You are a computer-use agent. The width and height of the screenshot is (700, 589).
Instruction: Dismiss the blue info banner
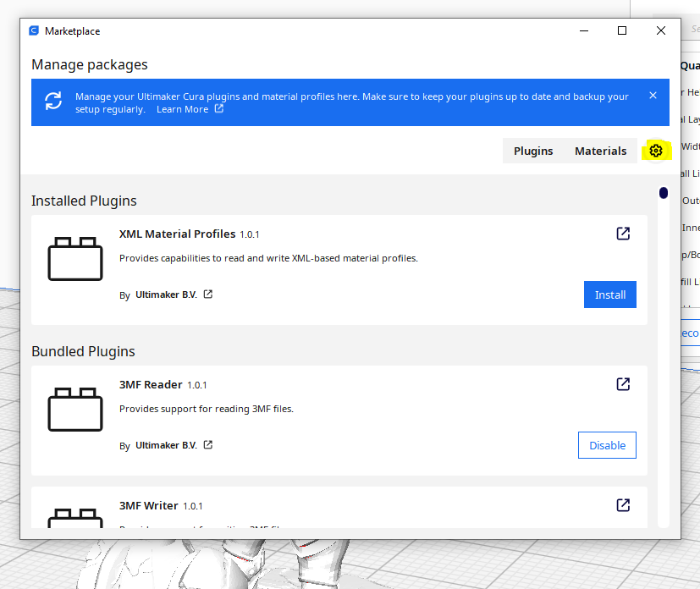coord(653,96)
